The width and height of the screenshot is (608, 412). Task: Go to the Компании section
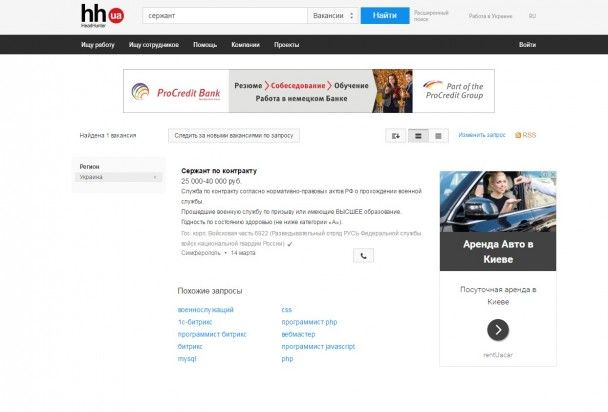click(x=245, y=45)
